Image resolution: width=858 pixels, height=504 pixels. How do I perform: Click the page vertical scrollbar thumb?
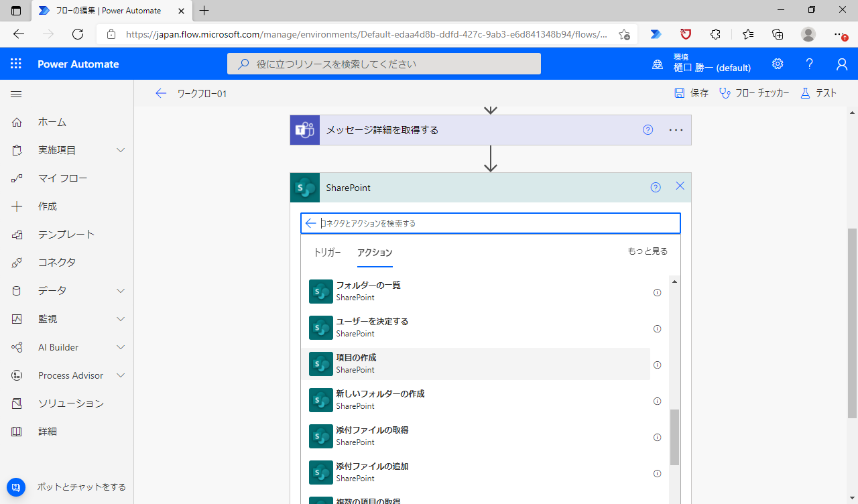(853, 322)
